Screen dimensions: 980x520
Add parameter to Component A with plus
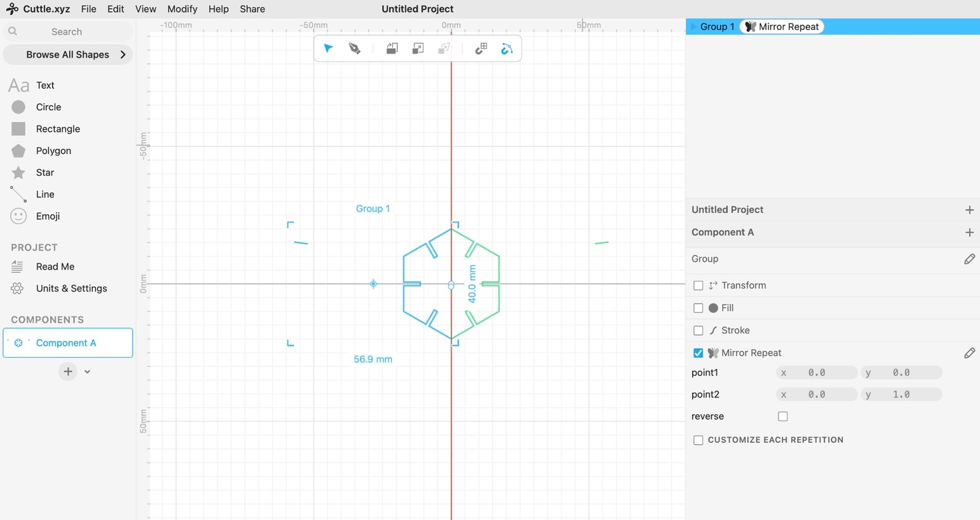970,233
